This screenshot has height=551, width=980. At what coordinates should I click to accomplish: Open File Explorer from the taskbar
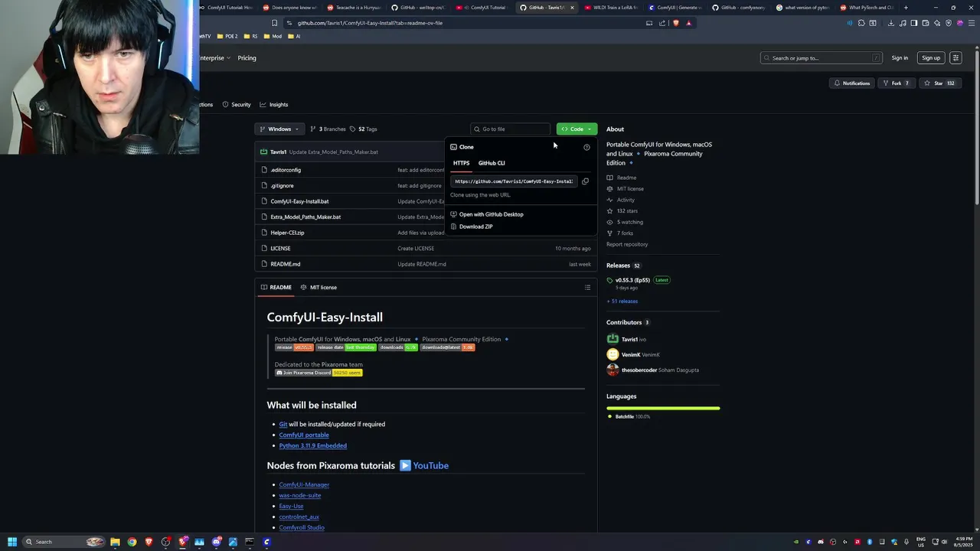[x=115, y=542]
